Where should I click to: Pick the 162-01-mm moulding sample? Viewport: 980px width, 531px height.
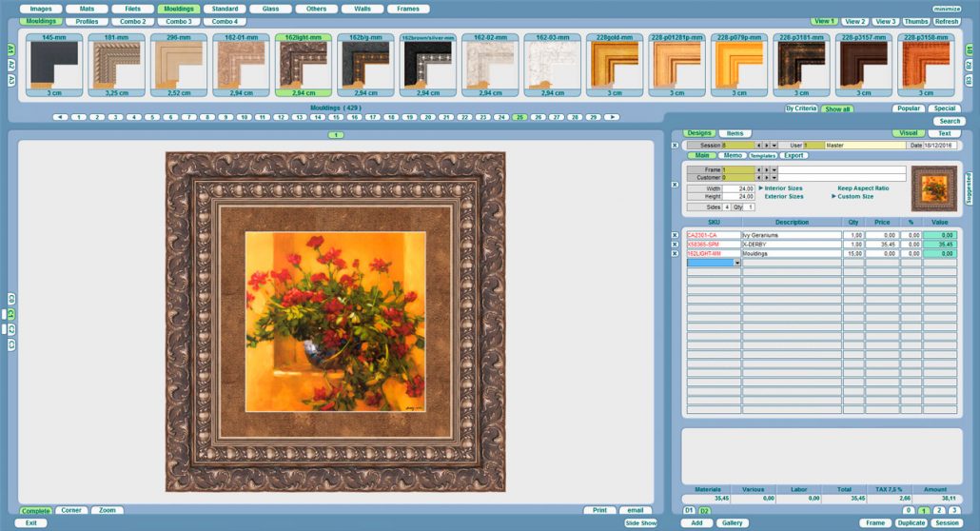(242, 65)
